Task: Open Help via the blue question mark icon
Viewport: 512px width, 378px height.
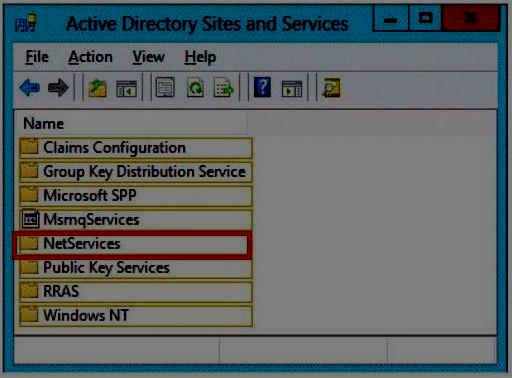Action: pyautogui.click(x=262, y=87)
